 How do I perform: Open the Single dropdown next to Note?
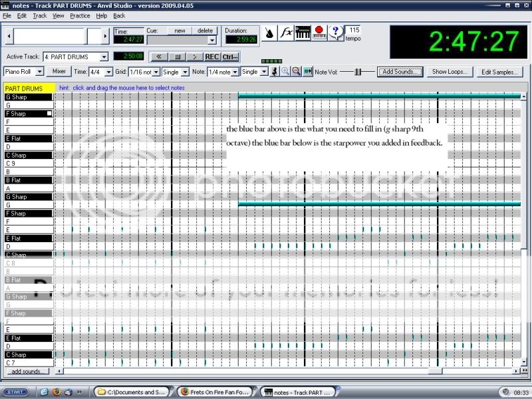[264, 72]
